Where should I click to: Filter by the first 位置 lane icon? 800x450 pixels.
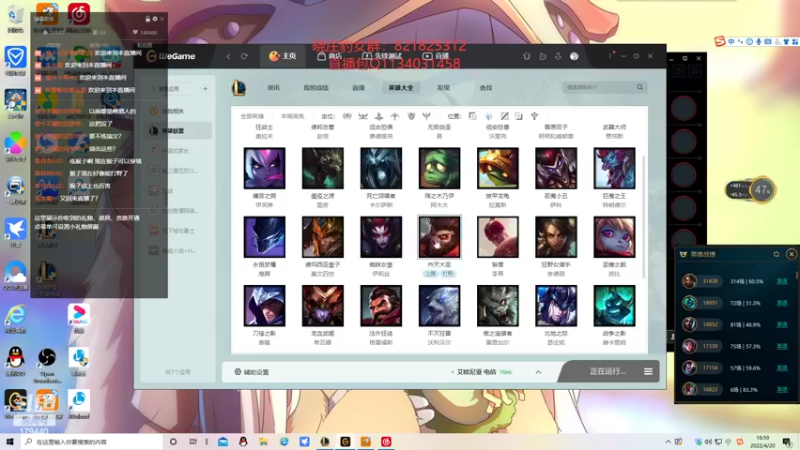[x=472, y=116]
